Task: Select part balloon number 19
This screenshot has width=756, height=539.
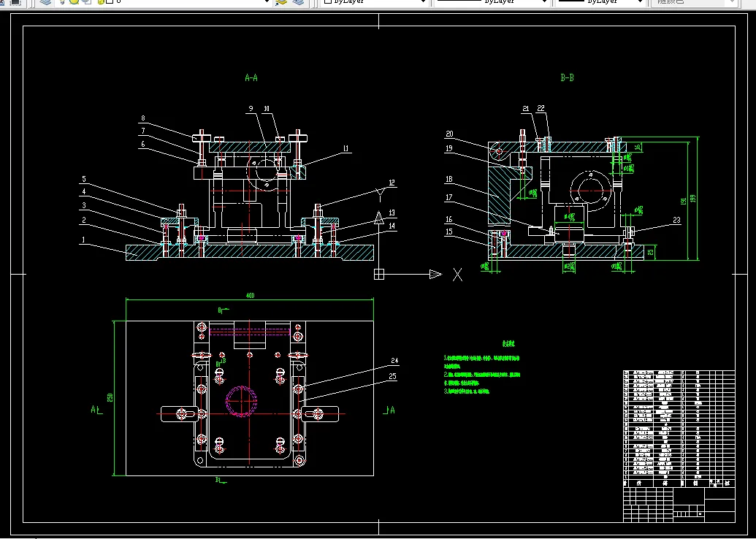Action: pyautogui.click(x=449, y=148)
